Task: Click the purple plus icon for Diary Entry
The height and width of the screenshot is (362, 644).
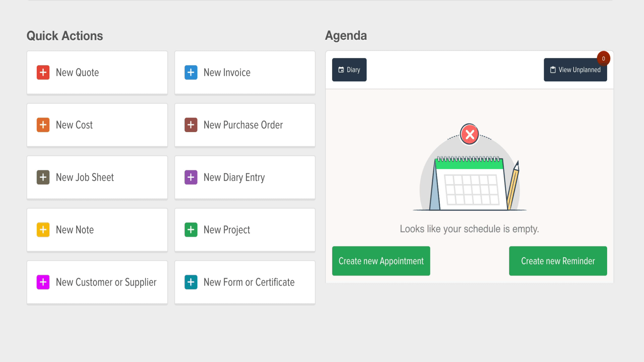Action: pyautogui.click(x=191, y=177)
